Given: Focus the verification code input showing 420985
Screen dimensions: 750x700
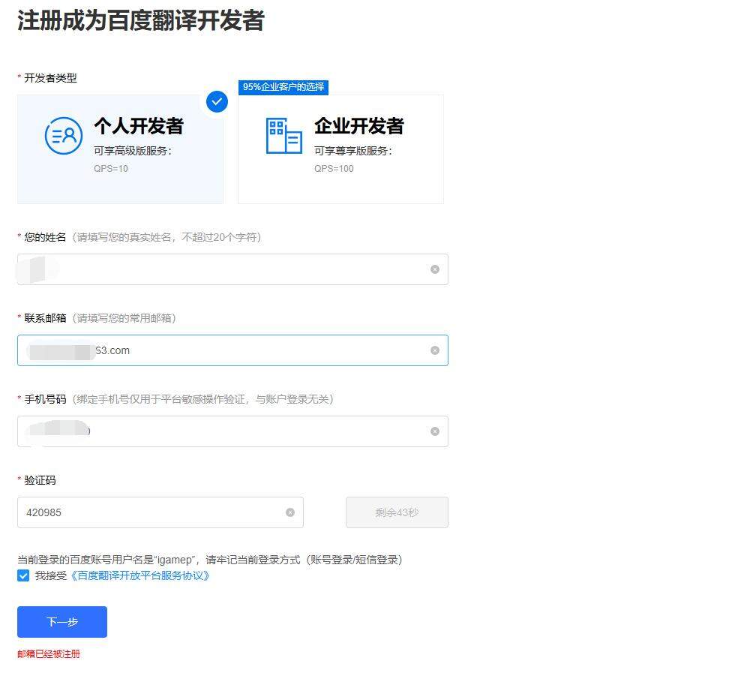Looking at the screenshot, I should [150, 512].
